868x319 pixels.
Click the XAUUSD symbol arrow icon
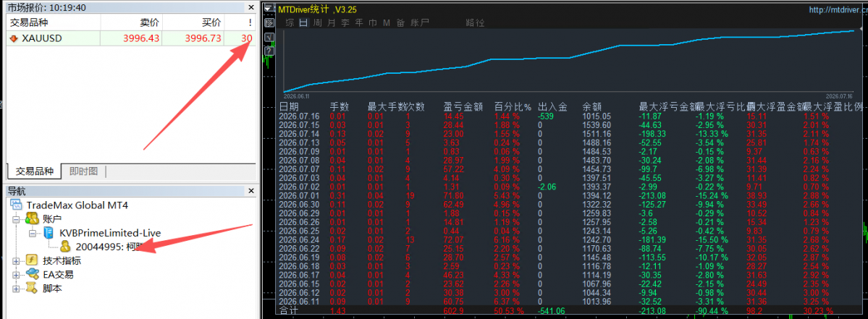[x=14, y=38]
